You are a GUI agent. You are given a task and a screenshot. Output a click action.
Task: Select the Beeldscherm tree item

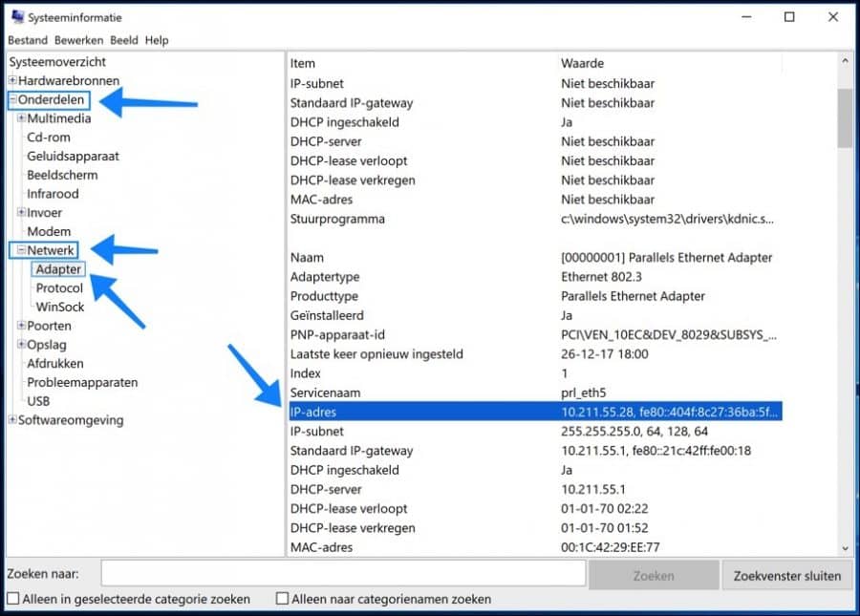62,175
